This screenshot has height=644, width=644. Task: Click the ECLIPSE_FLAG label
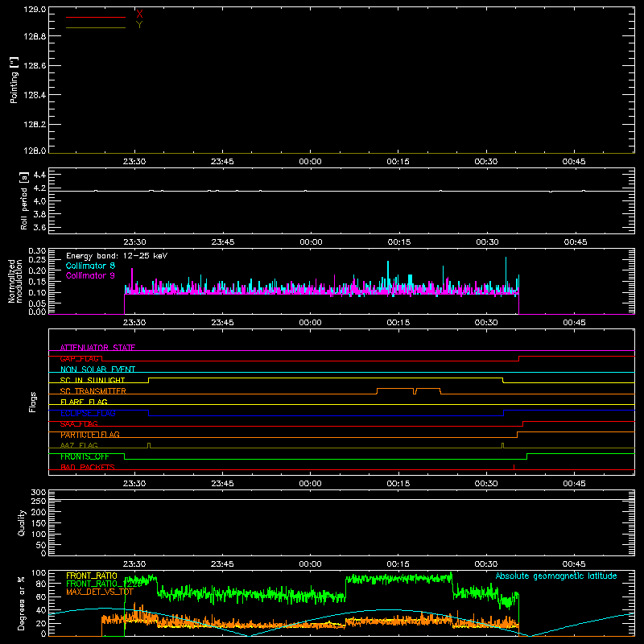pyautogui.click(x=88, y=413)
